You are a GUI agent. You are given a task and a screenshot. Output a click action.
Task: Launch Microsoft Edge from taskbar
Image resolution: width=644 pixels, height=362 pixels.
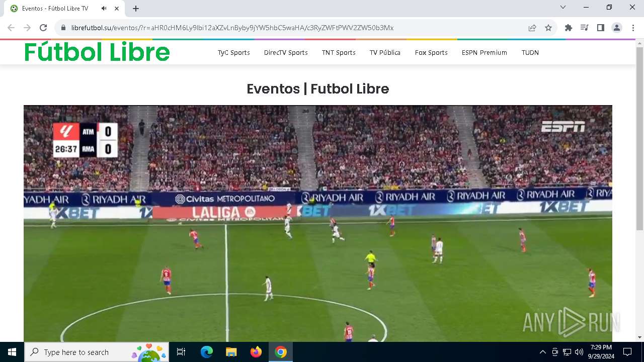tap(207, 352)
